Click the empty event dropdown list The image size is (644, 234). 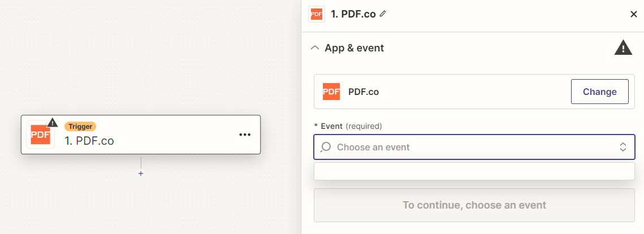click(474, 171)
